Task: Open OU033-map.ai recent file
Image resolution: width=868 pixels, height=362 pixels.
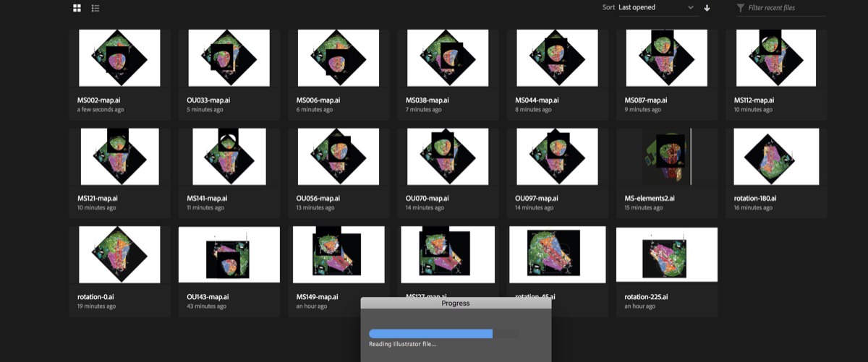Action: [229, 59]
